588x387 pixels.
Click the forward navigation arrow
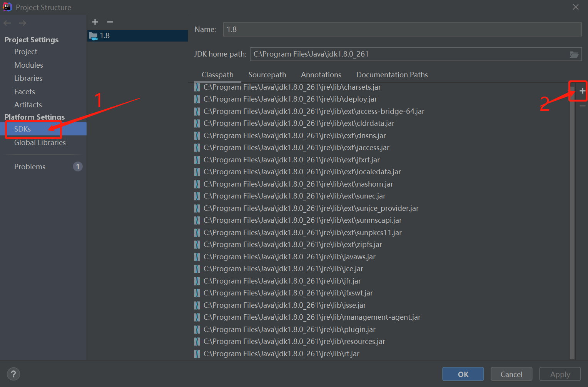pyautogui.click(x=22, y=23)
